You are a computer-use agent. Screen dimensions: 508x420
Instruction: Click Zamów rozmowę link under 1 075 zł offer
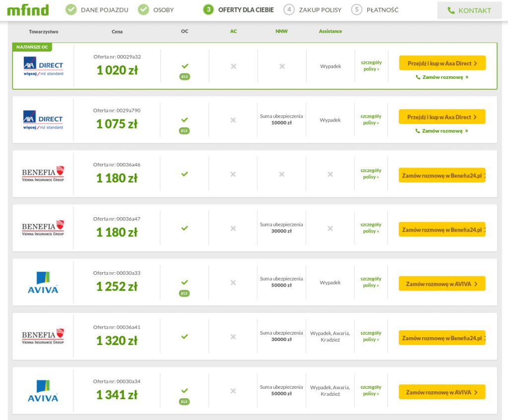(x=442, y=131)
